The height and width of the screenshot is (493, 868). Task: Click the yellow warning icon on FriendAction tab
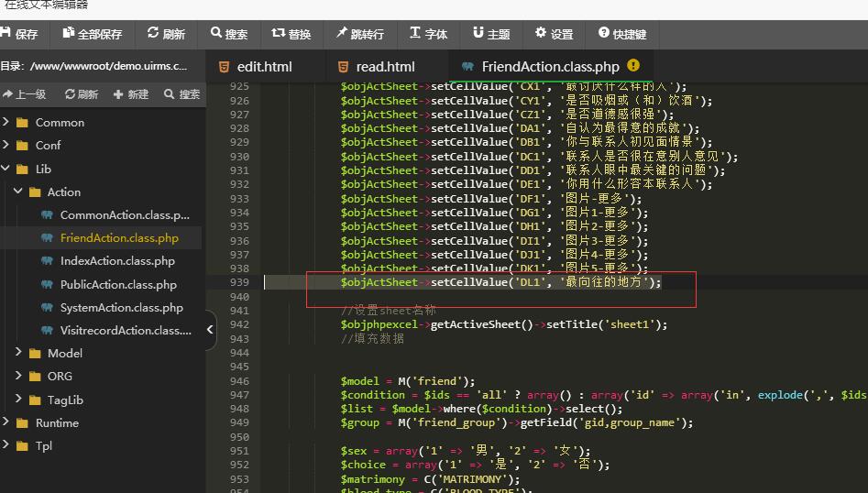coord(633,65)
